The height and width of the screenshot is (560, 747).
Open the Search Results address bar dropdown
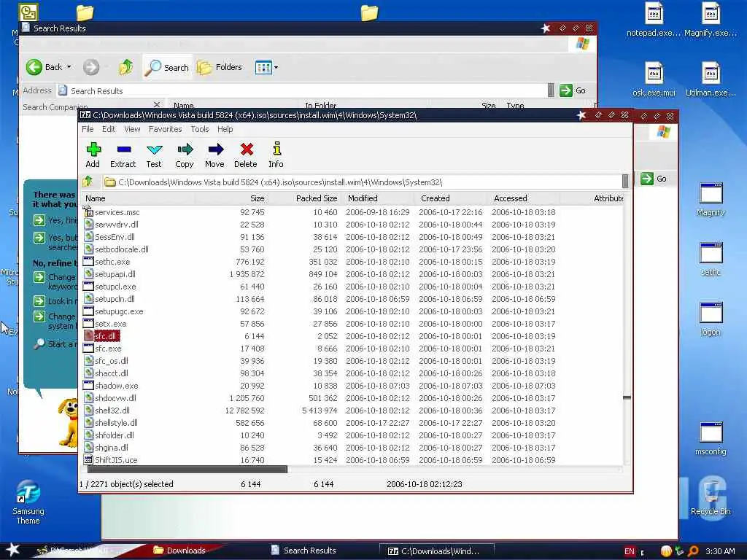coord(551,90)
